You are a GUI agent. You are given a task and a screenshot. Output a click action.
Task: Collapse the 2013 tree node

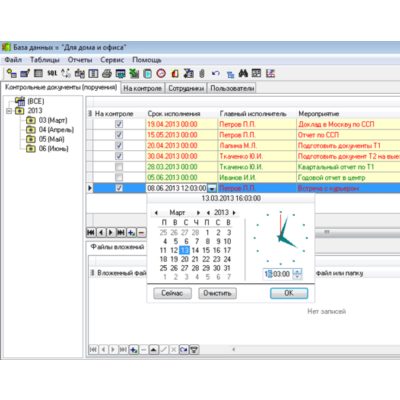point(9,111)
